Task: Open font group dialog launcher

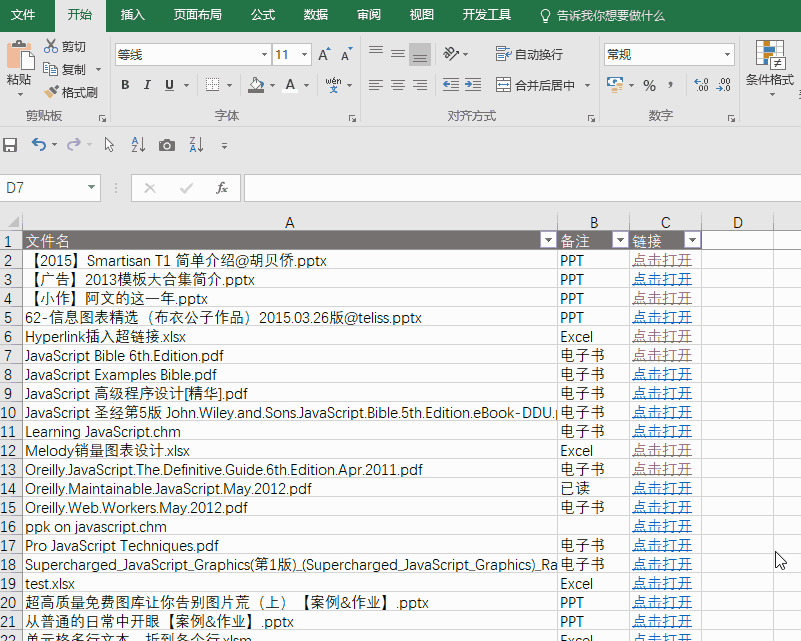Action: 352,118
